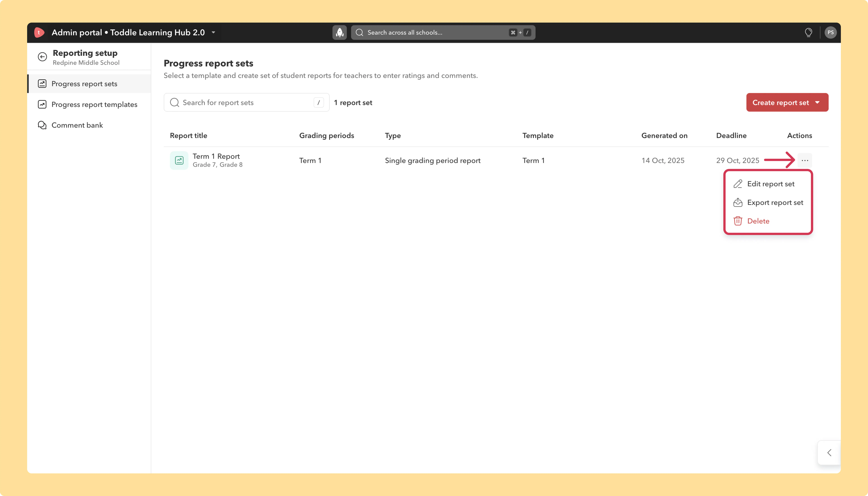Click the Comment bank speech bubble icon
Image resolution: width=868 pixels, height=496 pixels.
(42, 125)
